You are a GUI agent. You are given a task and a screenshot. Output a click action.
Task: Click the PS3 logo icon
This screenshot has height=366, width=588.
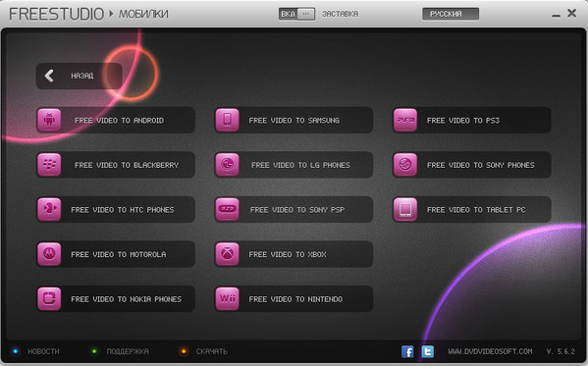405,120
